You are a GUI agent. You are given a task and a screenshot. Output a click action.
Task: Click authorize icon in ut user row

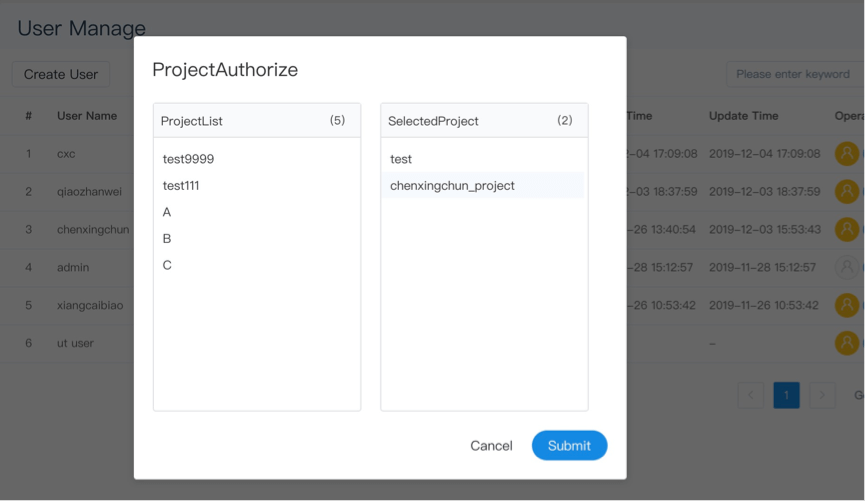pyautogui.click(x=846, y=343)
